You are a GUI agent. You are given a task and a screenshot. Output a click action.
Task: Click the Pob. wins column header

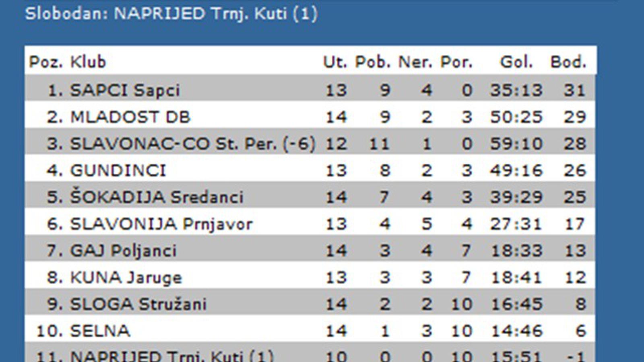373,62
